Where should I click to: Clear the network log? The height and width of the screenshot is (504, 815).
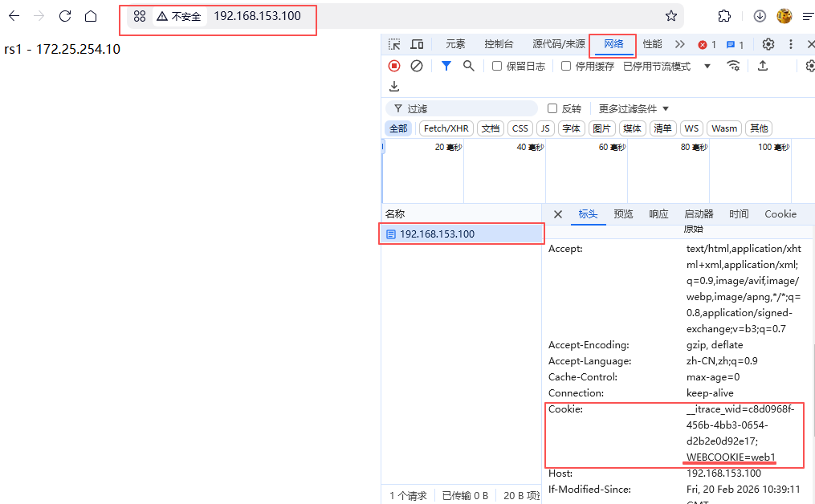[417, 66]
